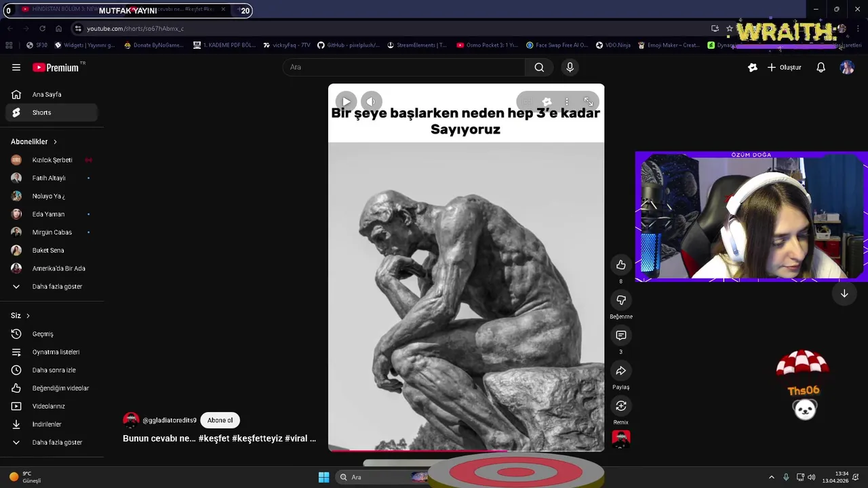Screen dimensions: 868x488
Task: Open the GitHub - pixelplush bookmark
Action: point(348,45)
